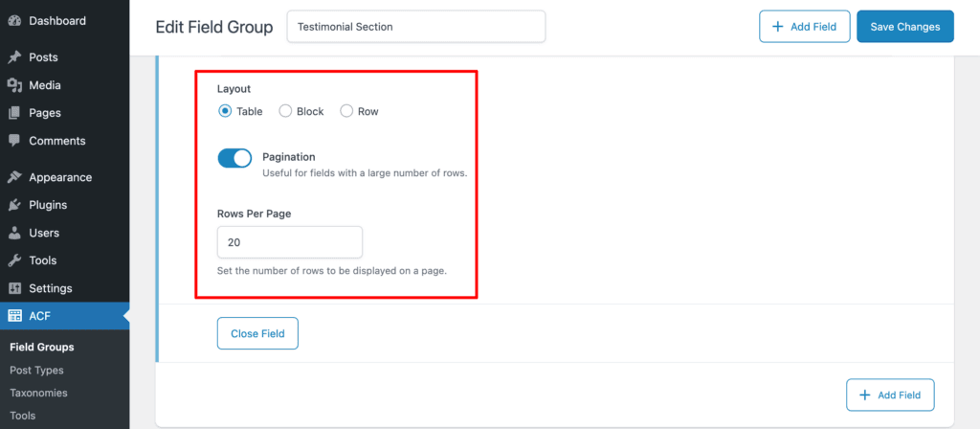
Task: Click the Posts pushpin icon
Action: tap(14, 57)
